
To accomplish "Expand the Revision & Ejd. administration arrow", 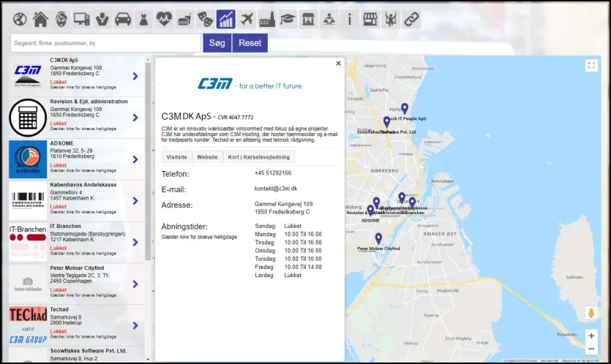I will [135, 118].
